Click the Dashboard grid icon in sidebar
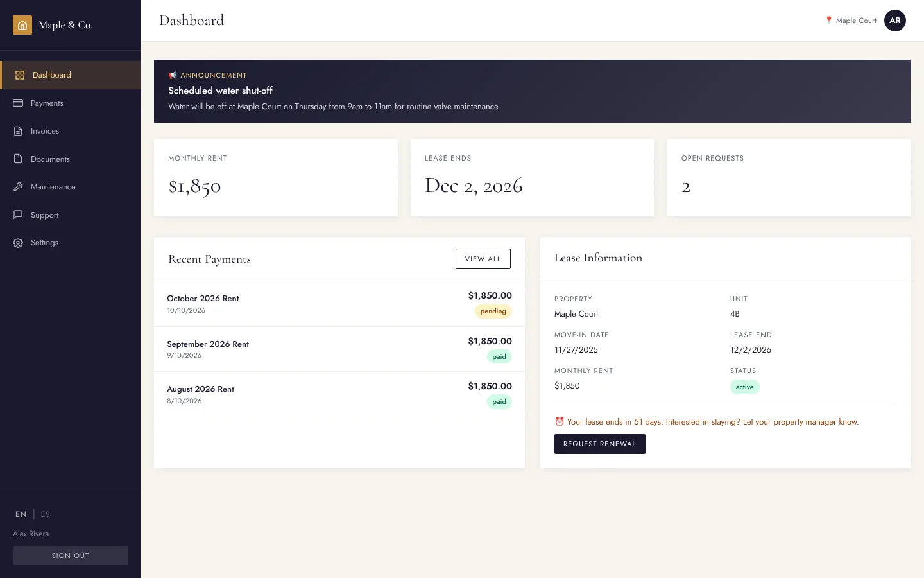 (x=20, y=75)
